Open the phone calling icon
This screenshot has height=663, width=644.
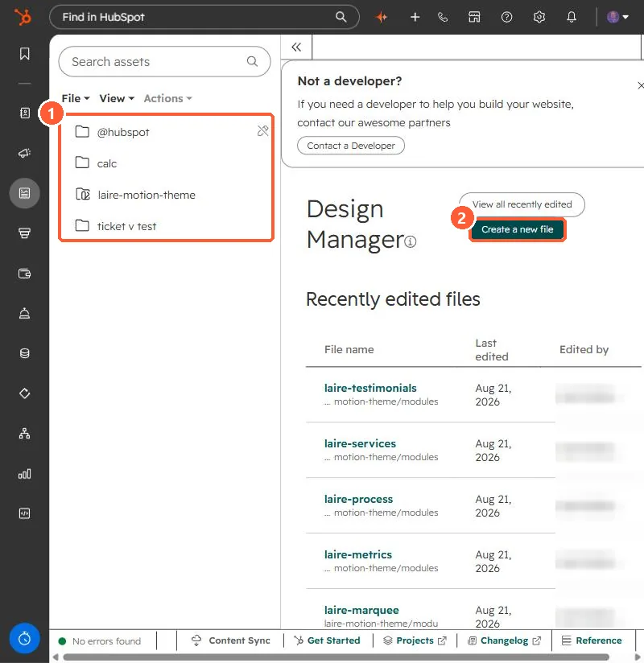coord(443,17)
